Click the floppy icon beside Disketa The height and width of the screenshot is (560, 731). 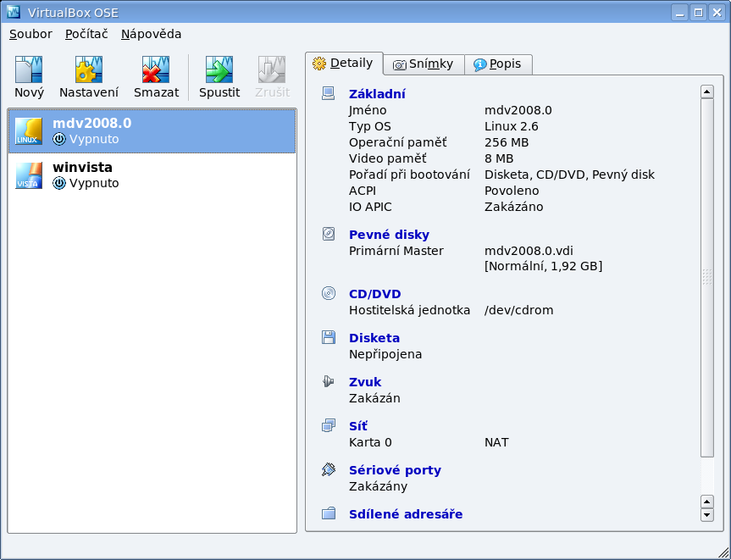click(x=328, y=337)
